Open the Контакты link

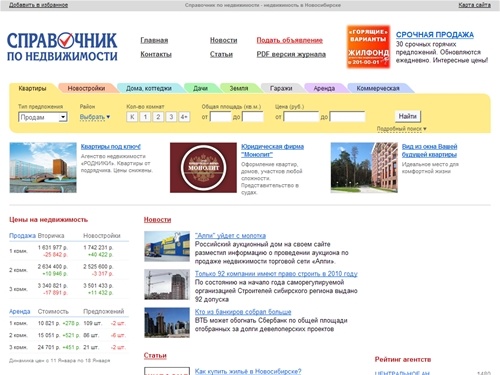click(156, 54)
